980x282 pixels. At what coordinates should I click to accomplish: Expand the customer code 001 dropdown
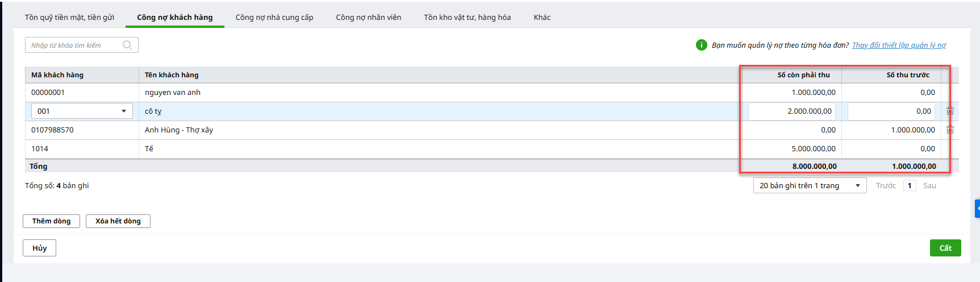[x=124, y=111]
